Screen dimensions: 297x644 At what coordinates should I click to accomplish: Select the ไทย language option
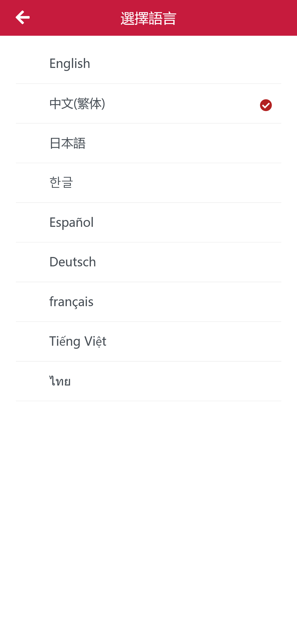[60, 381]
